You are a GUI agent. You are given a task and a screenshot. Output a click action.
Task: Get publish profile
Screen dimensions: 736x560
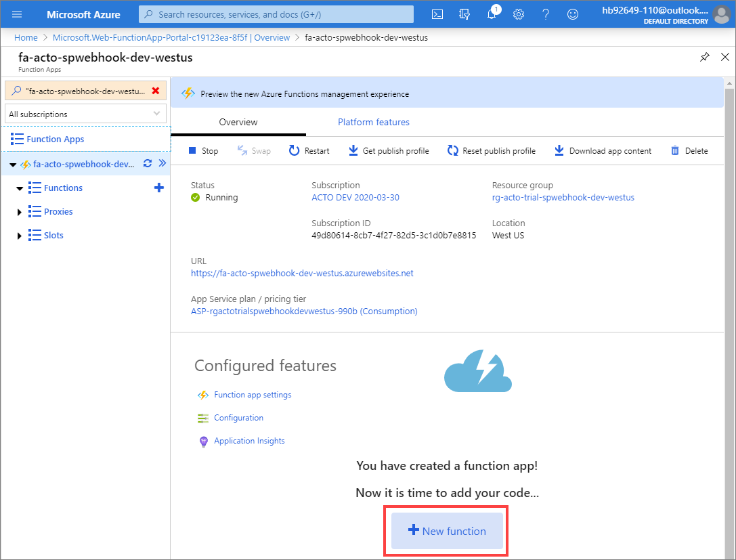point(389,151)
